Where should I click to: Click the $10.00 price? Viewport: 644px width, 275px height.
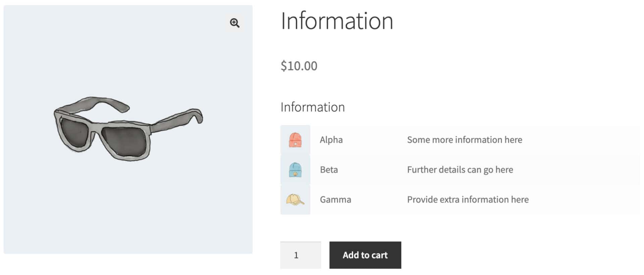pos(299,66)
